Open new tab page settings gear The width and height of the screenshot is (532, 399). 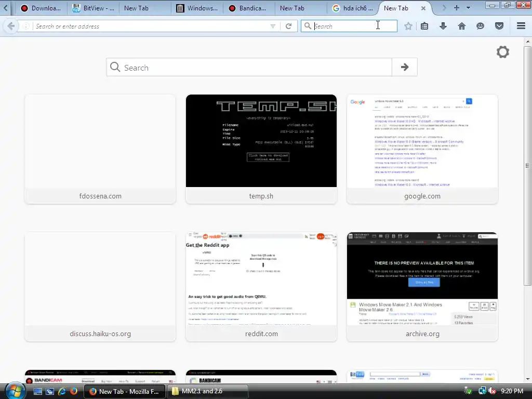coord(503,52)
